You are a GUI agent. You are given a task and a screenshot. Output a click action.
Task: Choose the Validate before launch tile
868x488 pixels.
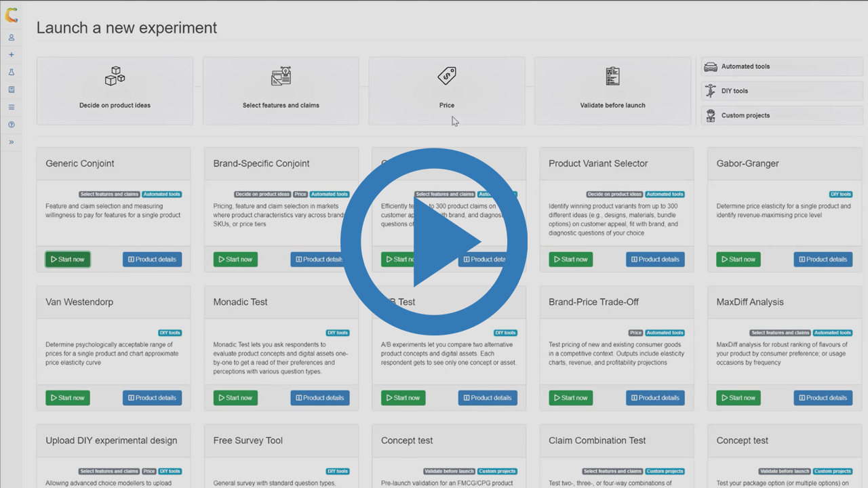[612, 91]
